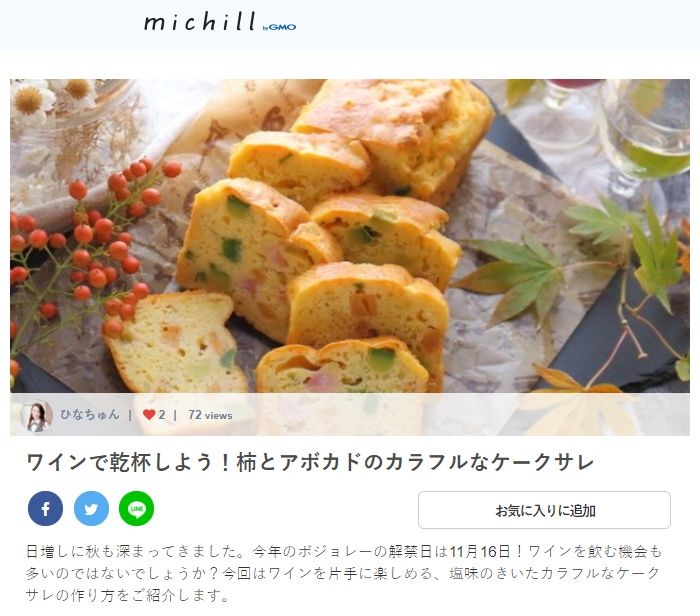Click the avocado chunk in cake slice
Screen dimensions: 700x616
[x=232, y=249]
